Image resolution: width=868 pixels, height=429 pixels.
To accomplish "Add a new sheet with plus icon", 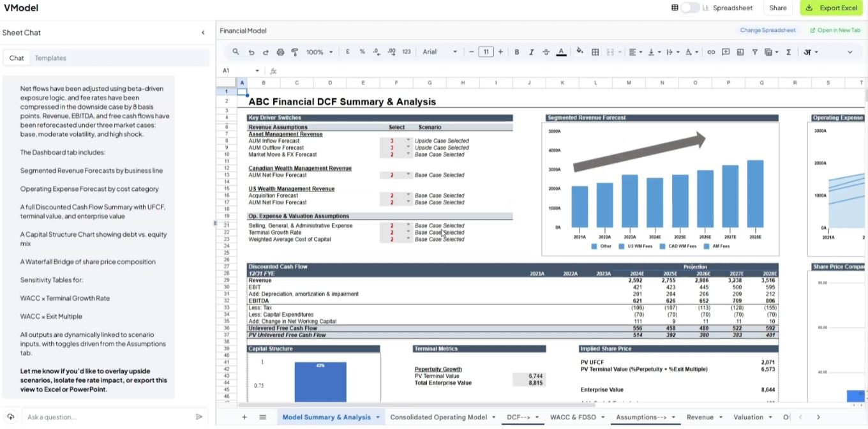I will click(244, 417).
